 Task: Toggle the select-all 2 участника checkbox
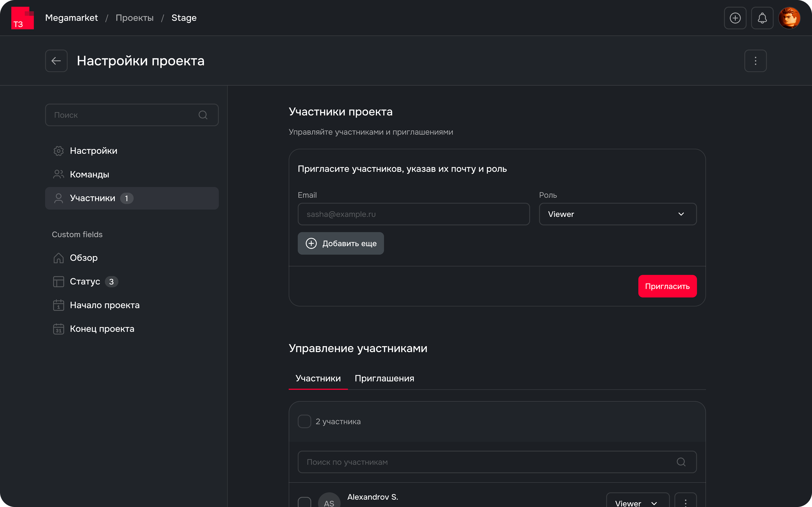click(304, 422)
